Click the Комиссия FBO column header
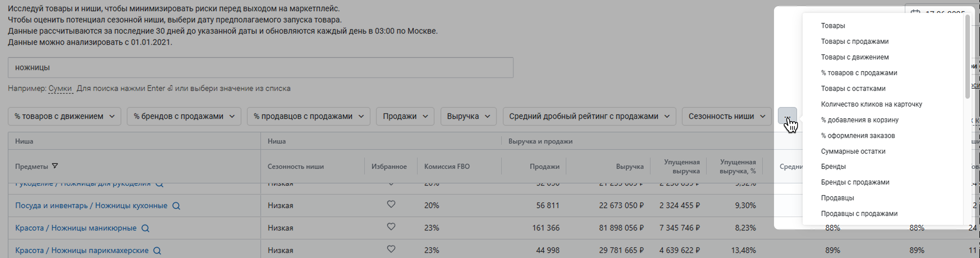980x258 pixels. point(447,166)
